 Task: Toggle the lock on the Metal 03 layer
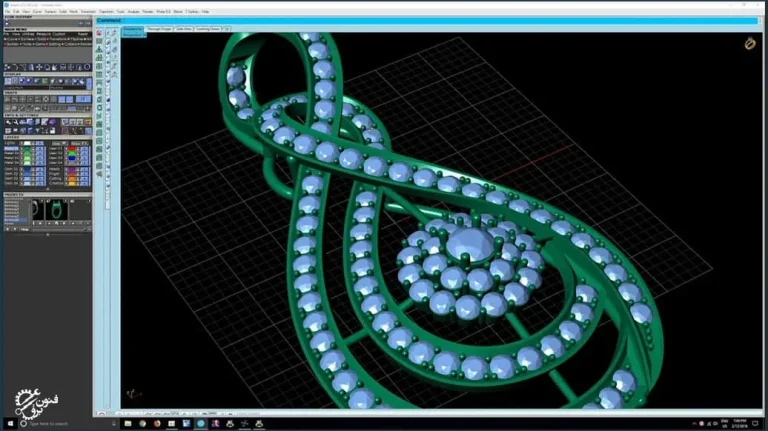pos(33,158)
